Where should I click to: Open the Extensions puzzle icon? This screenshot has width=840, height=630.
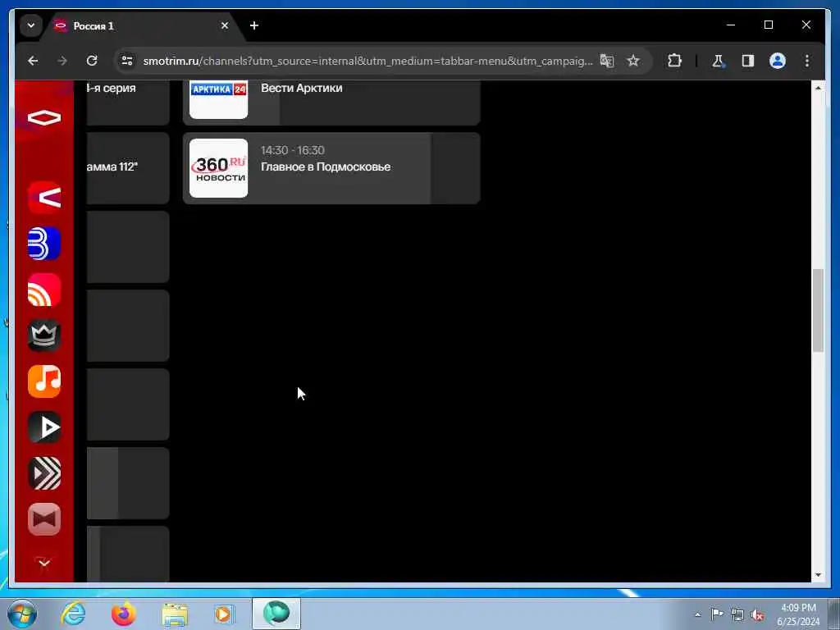pos(674,61)
